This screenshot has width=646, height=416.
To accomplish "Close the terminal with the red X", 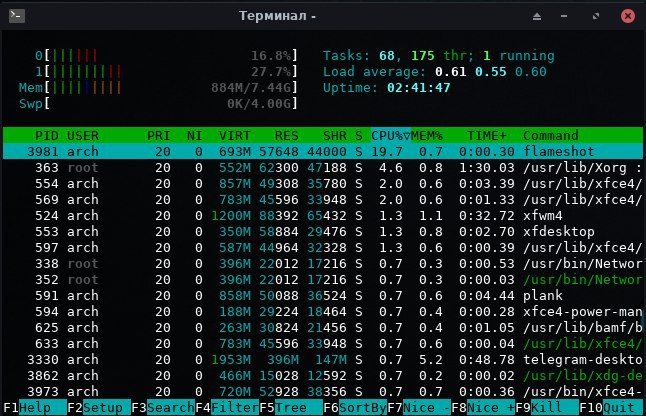I will coord(627,16).
